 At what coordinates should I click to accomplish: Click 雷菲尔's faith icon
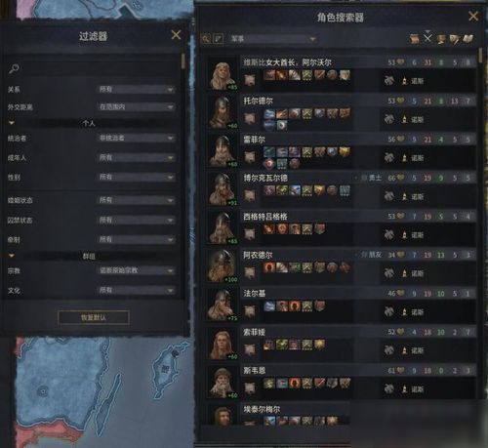pos(404,158)
